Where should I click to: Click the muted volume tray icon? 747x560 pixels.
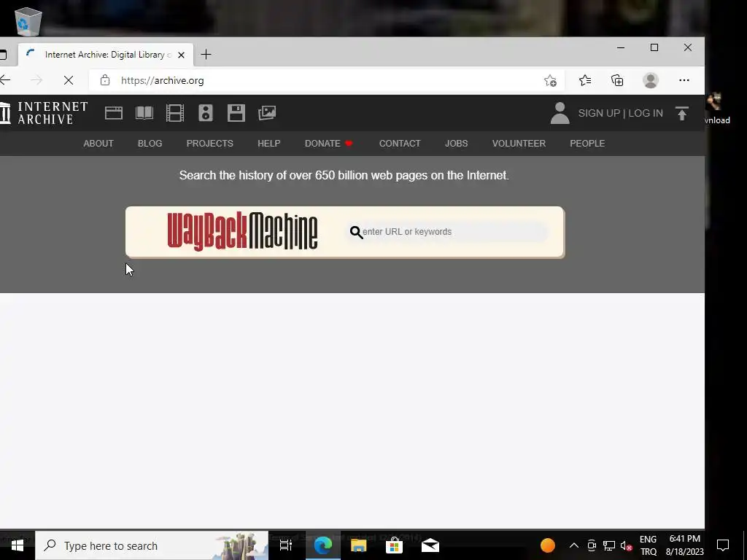pyautogui.click(x=626, y=545)
